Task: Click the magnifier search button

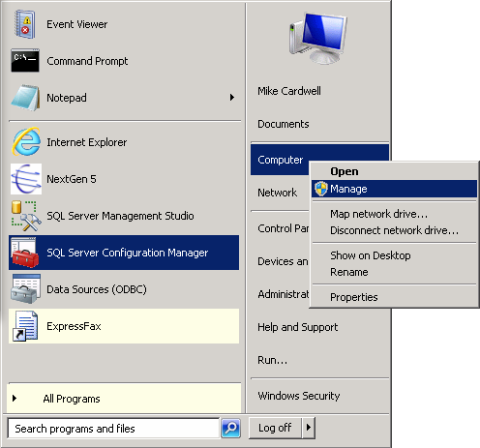Action: (x=230, y=428)
